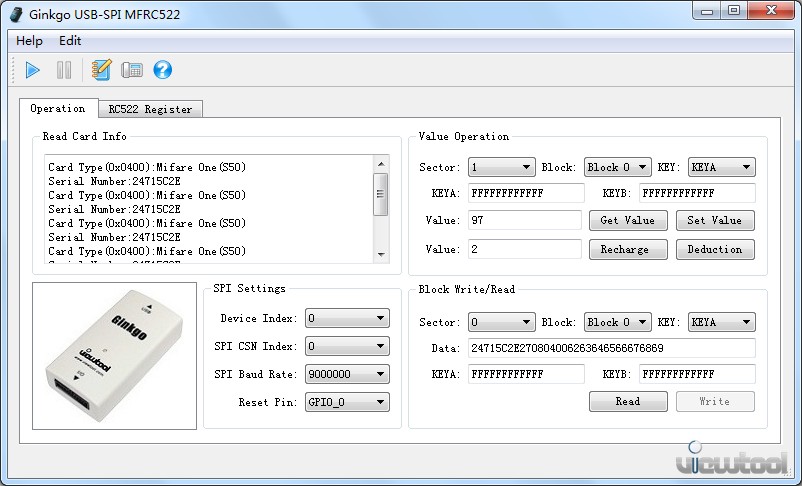Switch to the Operation tab
This screenshot has width=802, height=486.
click(58, 108)
